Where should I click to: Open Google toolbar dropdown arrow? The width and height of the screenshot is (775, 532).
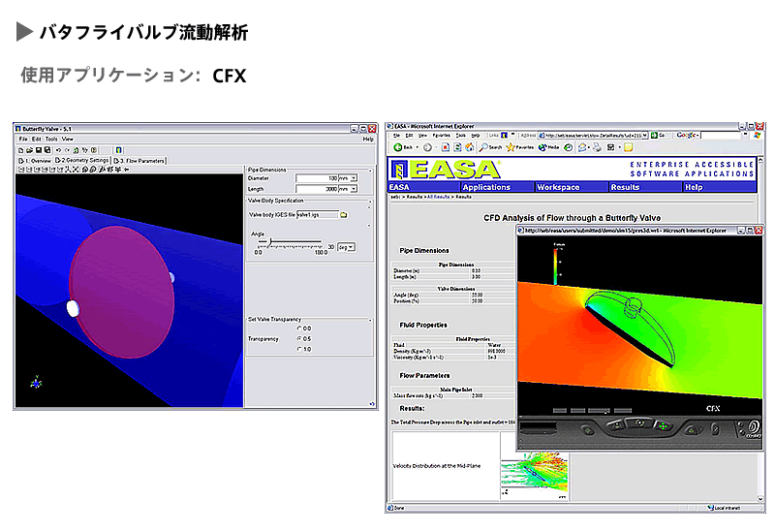point(697,135)
